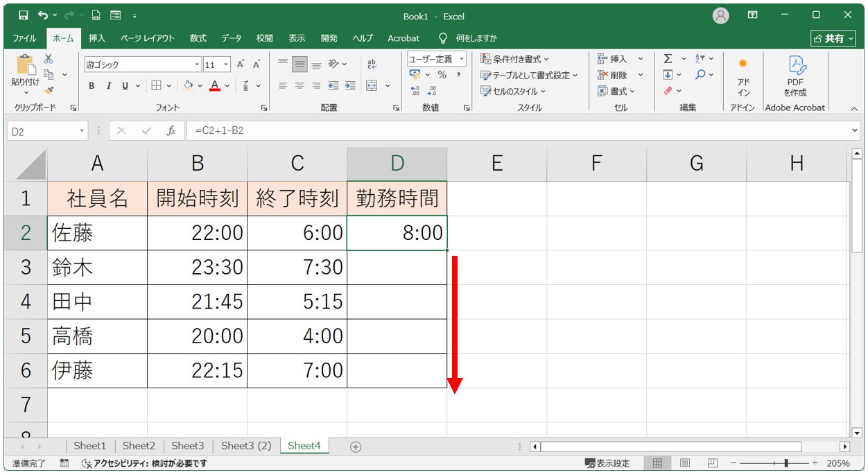Apply the yellow fill color bucket

pyautogui.click(x=188, y=86)
